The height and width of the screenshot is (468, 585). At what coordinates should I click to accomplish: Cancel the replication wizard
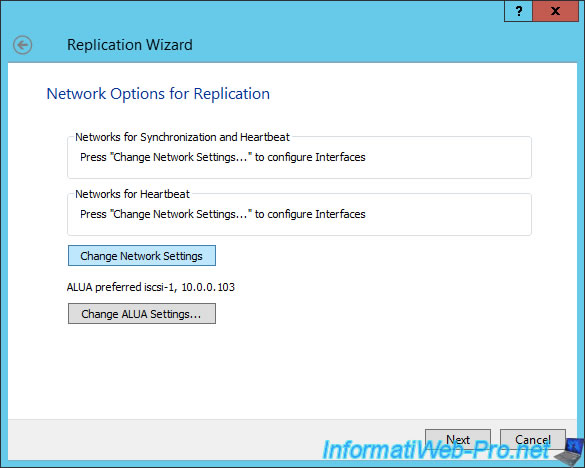(x=532, y=439)
